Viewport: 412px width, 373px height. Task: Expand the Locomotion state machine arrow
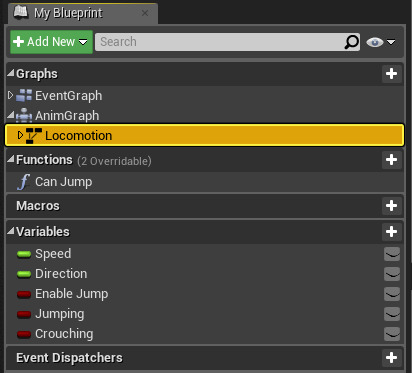[x=20, y=135]
